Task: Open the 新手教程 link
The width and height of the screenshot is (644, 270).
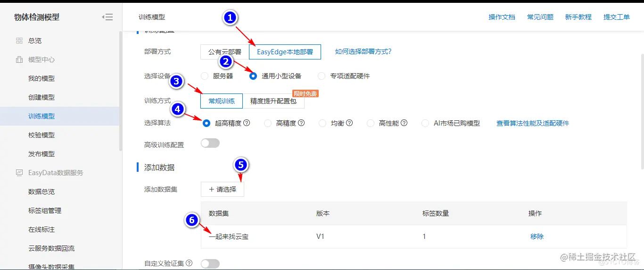Action: [x=578, y=17]
